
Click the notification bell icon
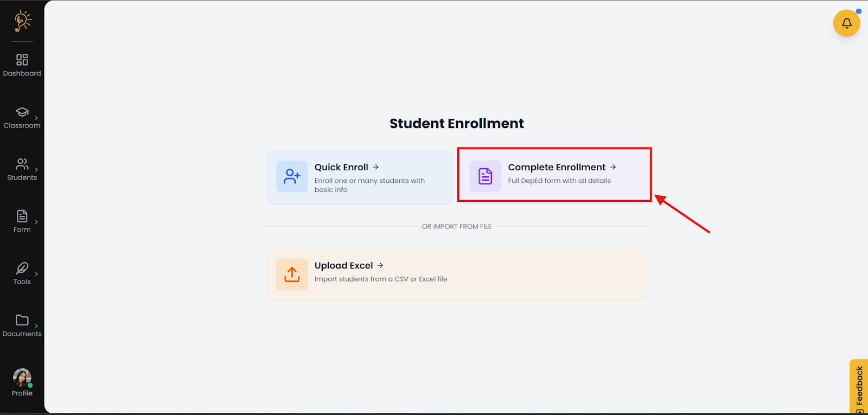click(846, 23)
